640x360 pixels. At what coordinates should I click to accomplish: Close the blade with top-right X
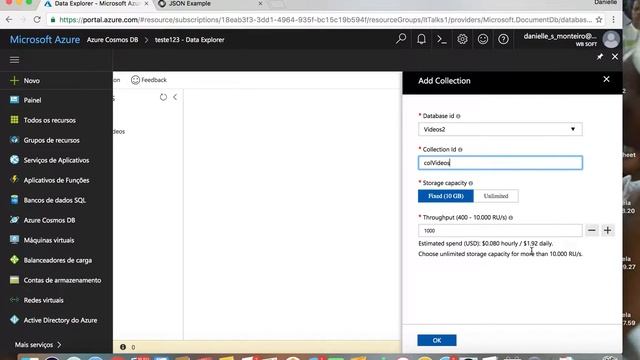(615, 57)
